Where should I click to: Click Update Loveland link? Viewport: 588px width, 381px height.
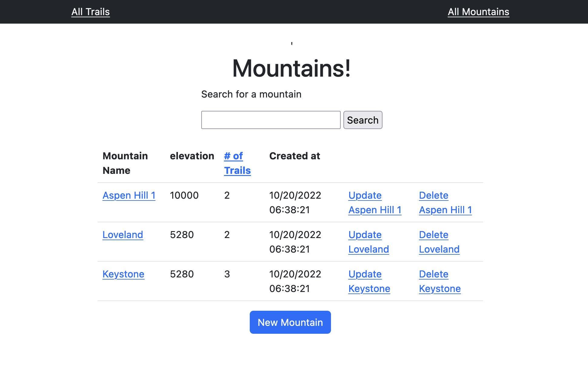pos(368,242)
